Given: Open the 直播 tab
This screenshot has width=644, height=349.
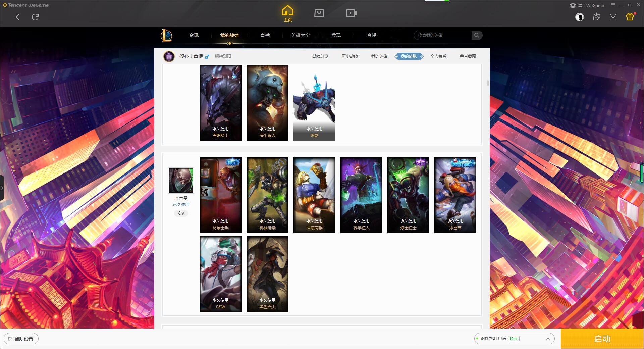Looking at the screenshot, I should [x=265, y=35].
